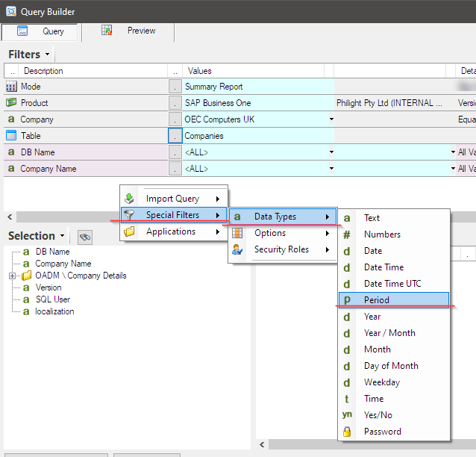This screenshot has height=457, width=476.
Task: Click the '#' icon beside Numbers
Action: [x=347, y=234]
